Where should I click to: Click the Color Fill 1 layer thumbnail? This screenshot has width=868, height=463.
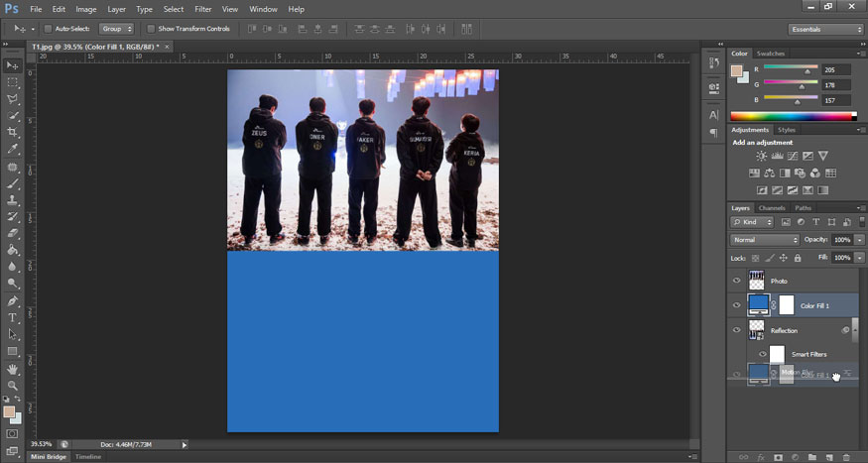pos(759,305)
